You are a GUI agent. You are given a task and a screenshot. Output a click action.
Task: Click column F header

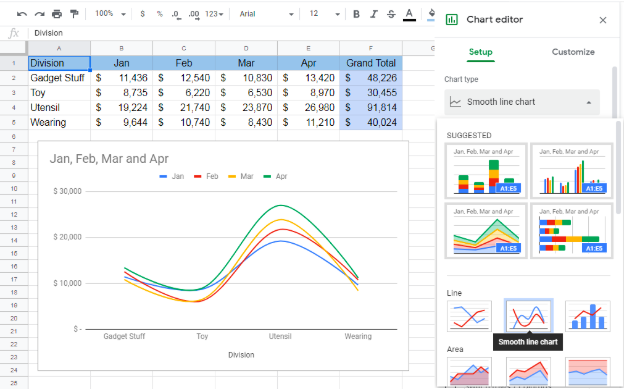click(x=371, y=48)
